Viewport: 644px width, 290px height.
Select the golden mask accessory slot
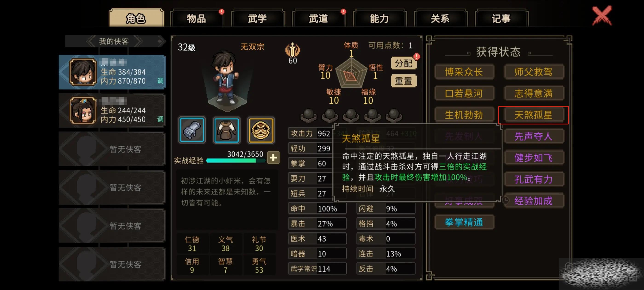pos(261,130)
